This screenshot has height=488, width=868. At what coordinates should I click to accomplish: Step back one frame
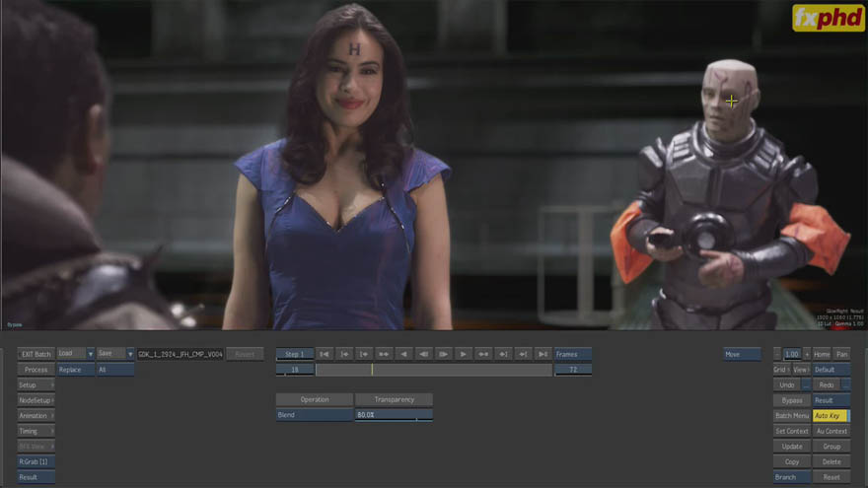point(424,354)
